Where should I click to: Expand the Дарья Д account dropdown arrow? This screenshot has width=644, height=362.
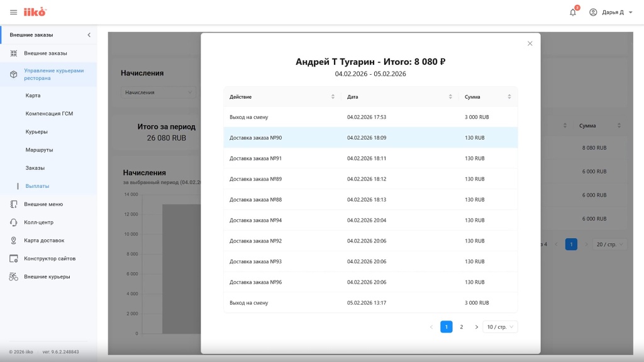coord(631,13)
